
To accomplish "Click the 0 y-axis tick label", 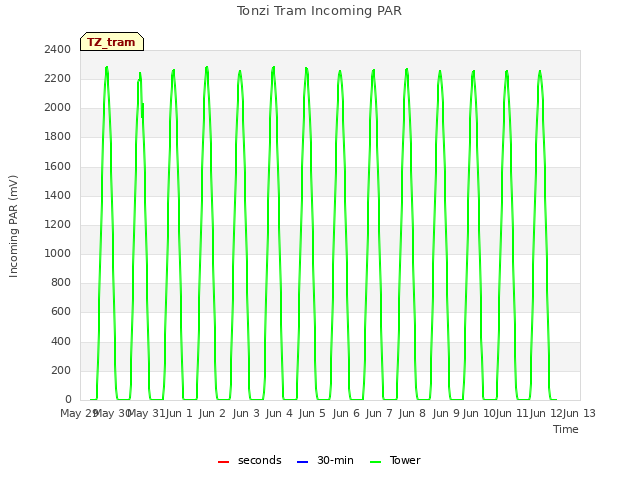I will pos(68,400).
